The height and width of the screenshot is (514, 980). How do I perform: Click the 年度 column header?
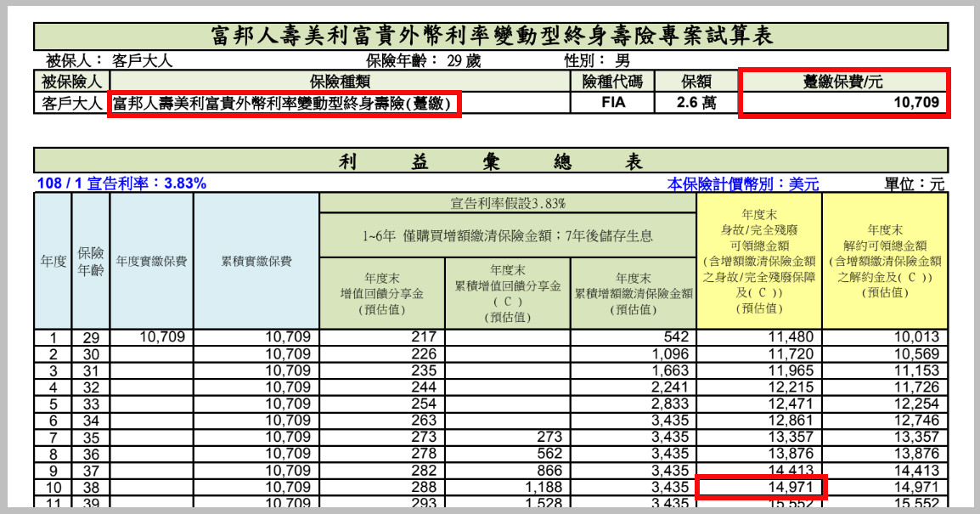[x=54, y=262]
